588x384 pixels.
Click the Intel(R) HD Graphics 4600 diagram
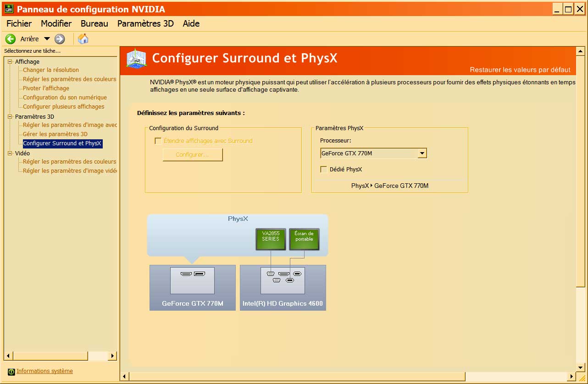point(283,287)
